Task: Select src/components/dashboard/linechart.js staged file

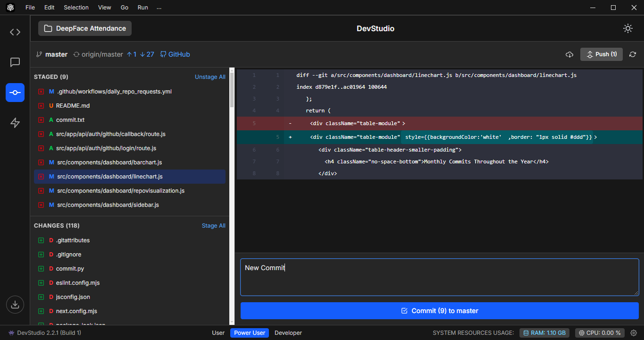Action: coord(130,177)
